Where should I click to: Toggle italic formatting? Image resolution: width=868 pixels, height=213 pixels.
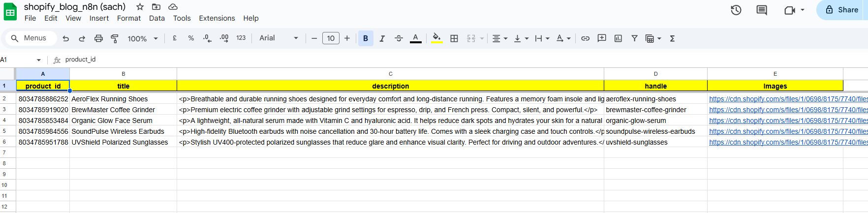[382, 38]
